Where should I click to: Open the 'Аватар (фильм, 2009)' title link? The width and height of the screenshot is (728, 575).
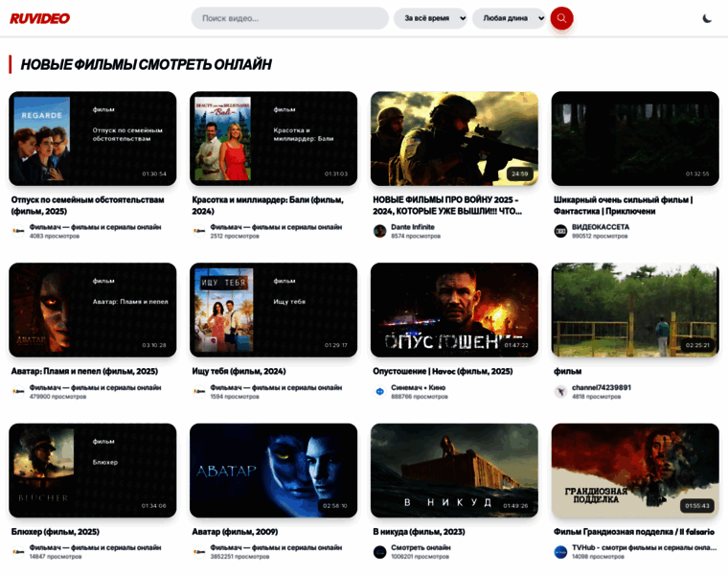(235, 531)
